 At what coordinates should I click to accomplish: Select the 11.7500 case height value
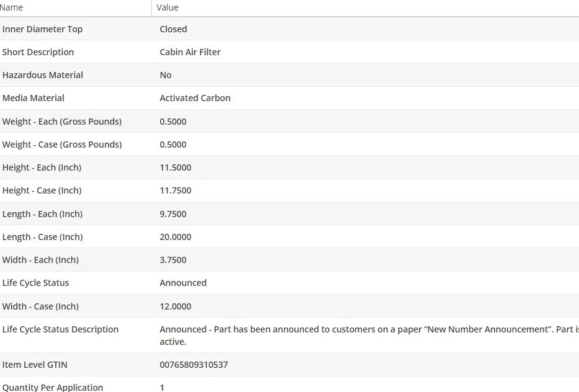coord(176,190)
